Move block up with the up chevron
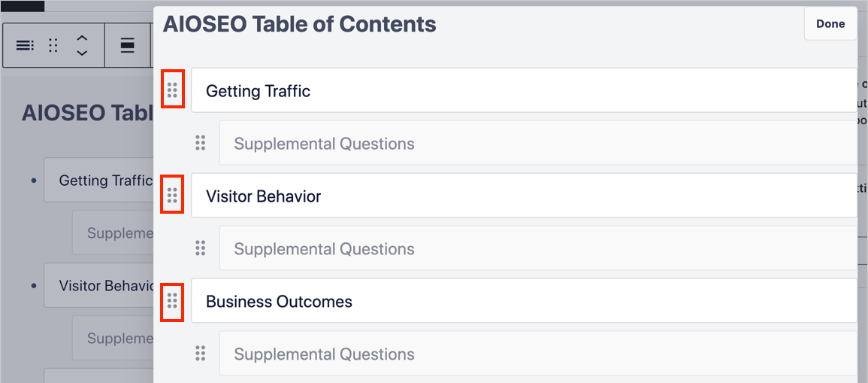This screenshot has width=868, height=383. (x=83, y=38)
